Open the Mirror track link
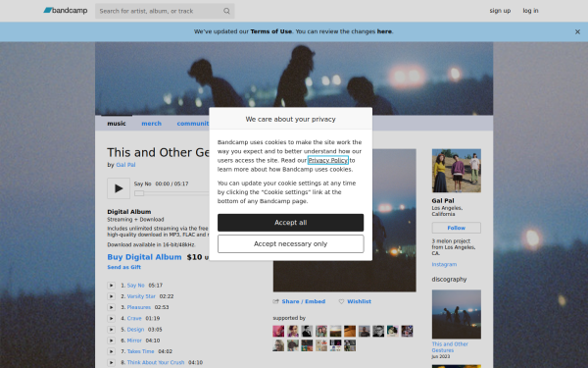The height and width of the screenshot is (368, 588). tap(134, 341)
